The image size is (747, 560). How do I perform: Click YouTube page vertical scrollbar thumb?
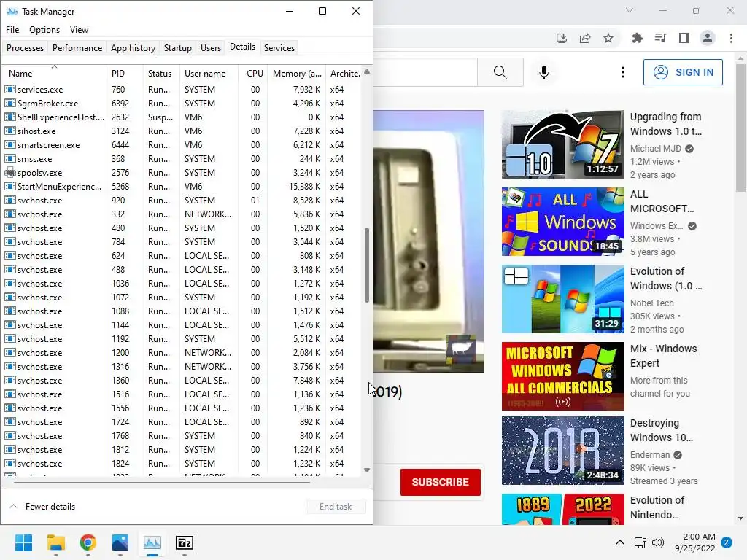(740, 128)
